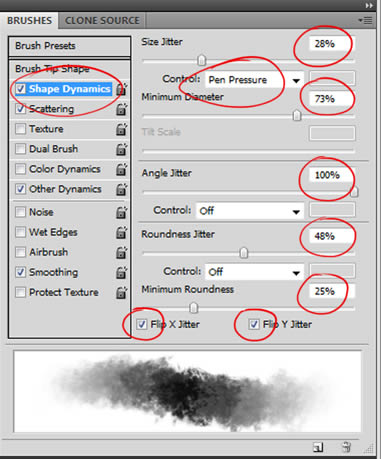Viewport: 381px width, 459px height.
Task: Open the Dual Brush settings row
Action: click(x=69, y=149)
